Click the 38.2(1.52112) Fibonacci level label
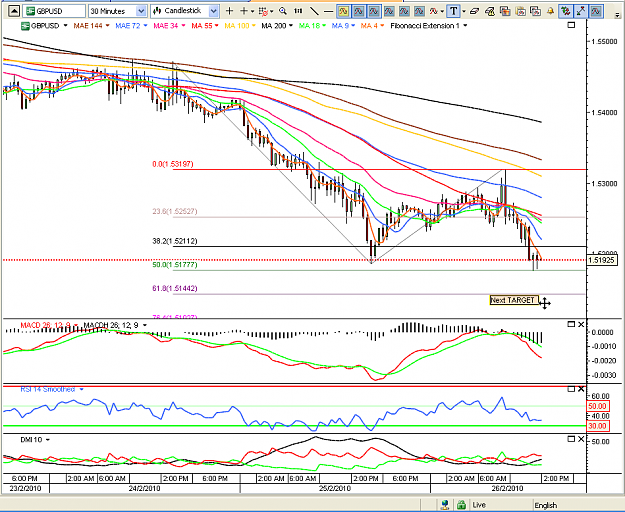The image size is (625, 512). (175, 241)
